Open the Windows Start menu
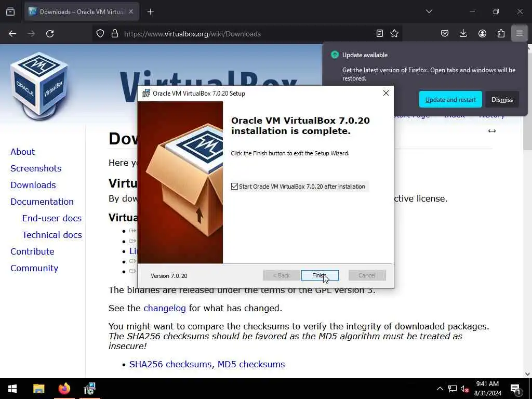Screen dimensions: 532x399 pos(12,389)
